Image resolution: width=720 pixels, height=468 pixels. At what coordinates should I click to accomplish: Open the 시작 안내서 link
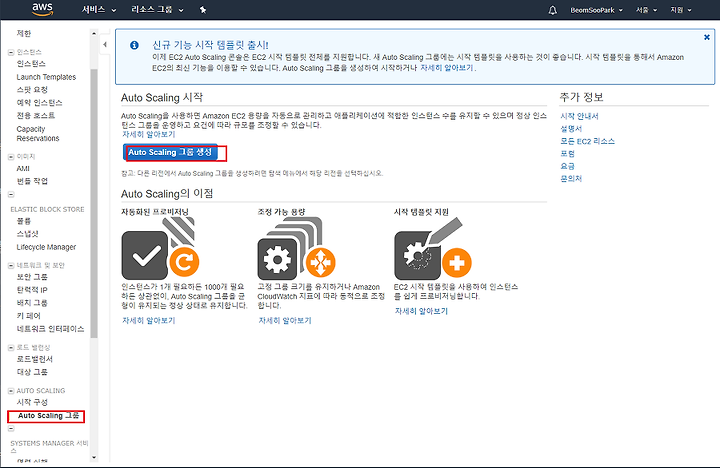click(579, 116)
